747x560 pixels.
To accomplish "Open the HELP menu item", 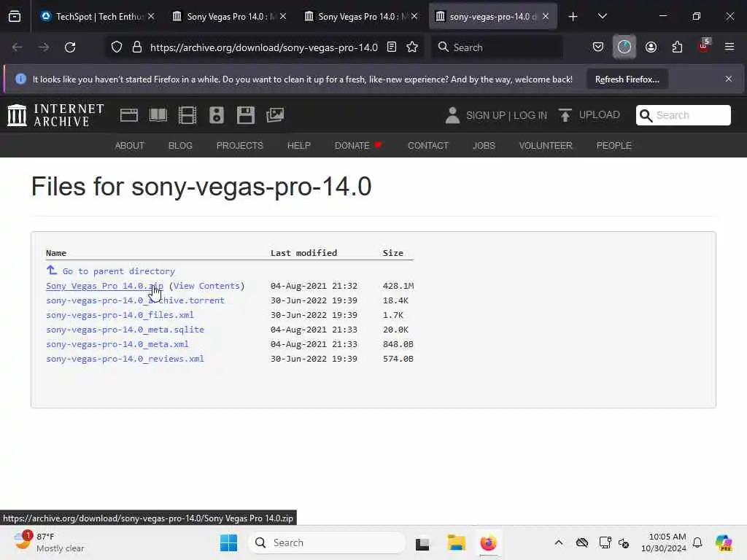I will tap(298, 146).
